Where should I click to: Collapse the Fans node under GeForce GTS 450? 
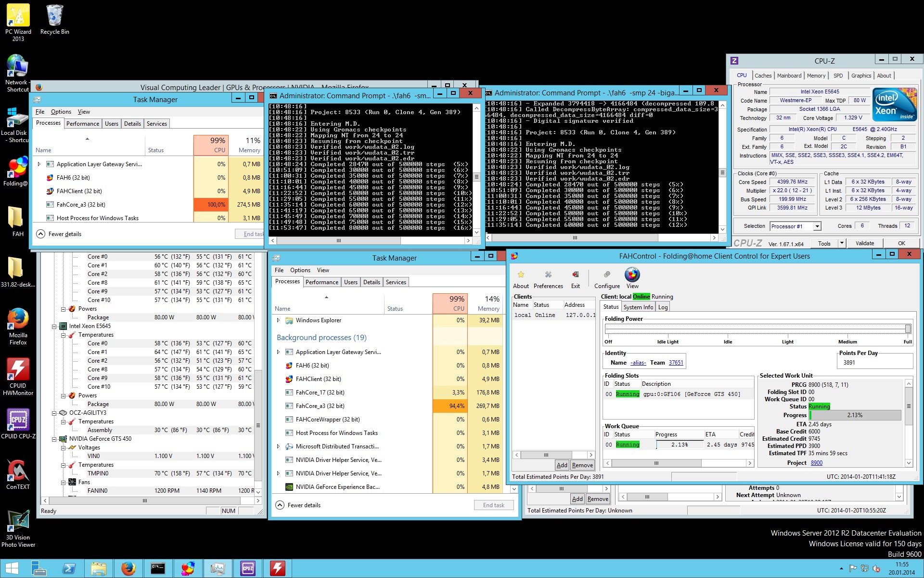tap(63, 482)
